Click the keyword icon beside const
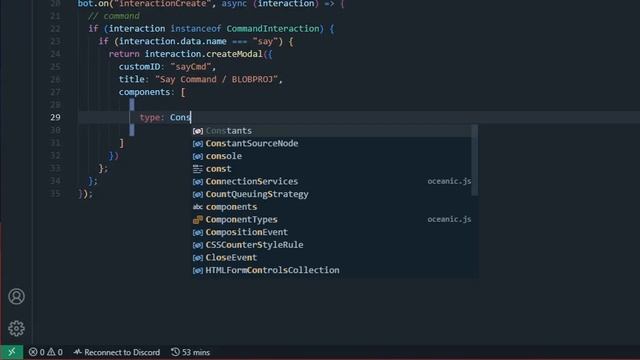 198,169
